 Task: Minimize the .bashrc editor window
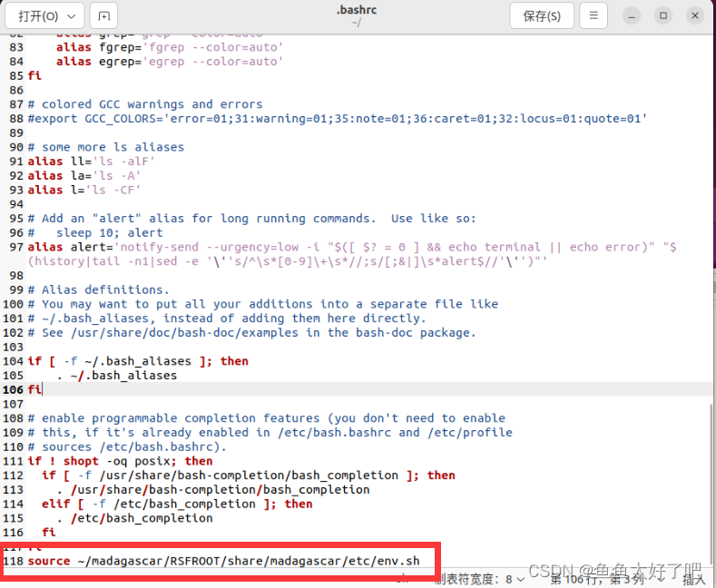(x=632, y=16)
